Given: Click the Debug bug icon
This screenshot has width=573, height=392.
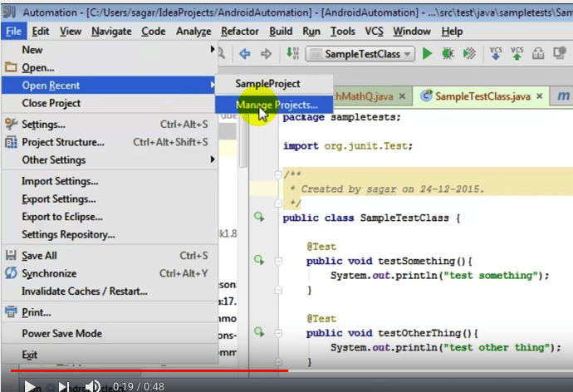Looking at the screenshot, I should [x=448, y=54].
